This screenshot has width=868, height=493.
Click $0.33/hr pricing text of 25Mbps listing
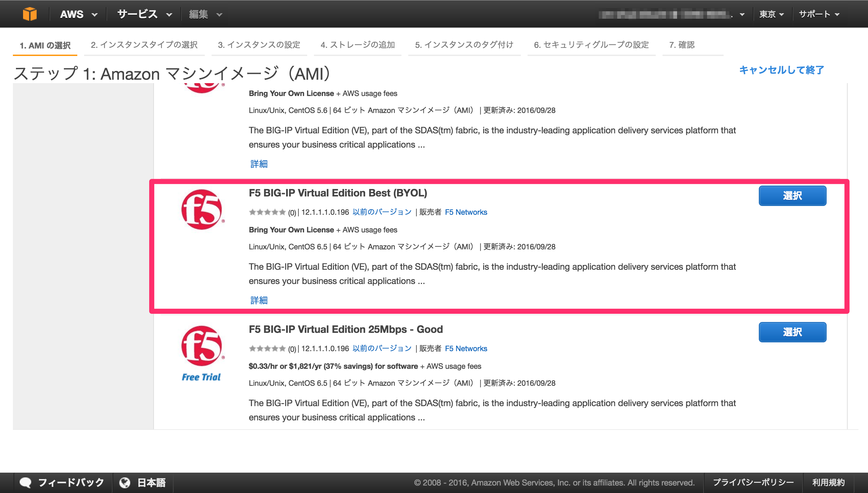point(333,366)
